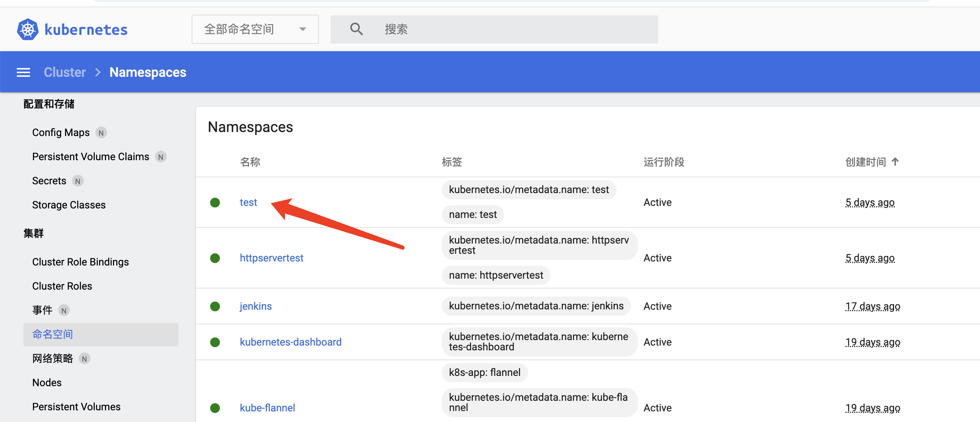
Task: Toggle the hamburger sidebar menu
Action: pyautogui.click(x=23, y=72)
